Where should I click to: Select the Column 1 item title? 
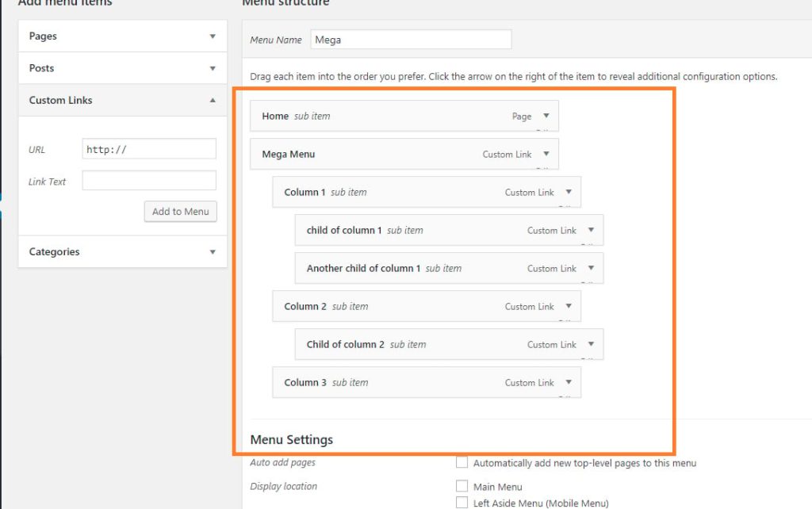(304, 192)
